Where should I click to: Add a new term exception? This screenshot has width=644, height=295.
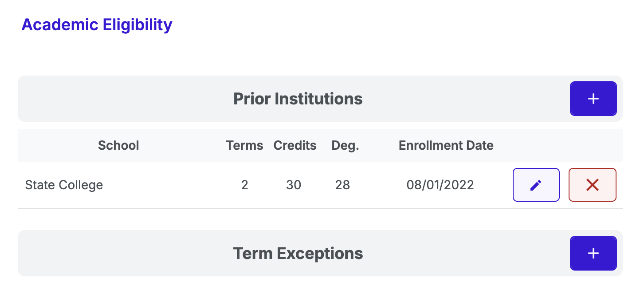coord(593,253)
